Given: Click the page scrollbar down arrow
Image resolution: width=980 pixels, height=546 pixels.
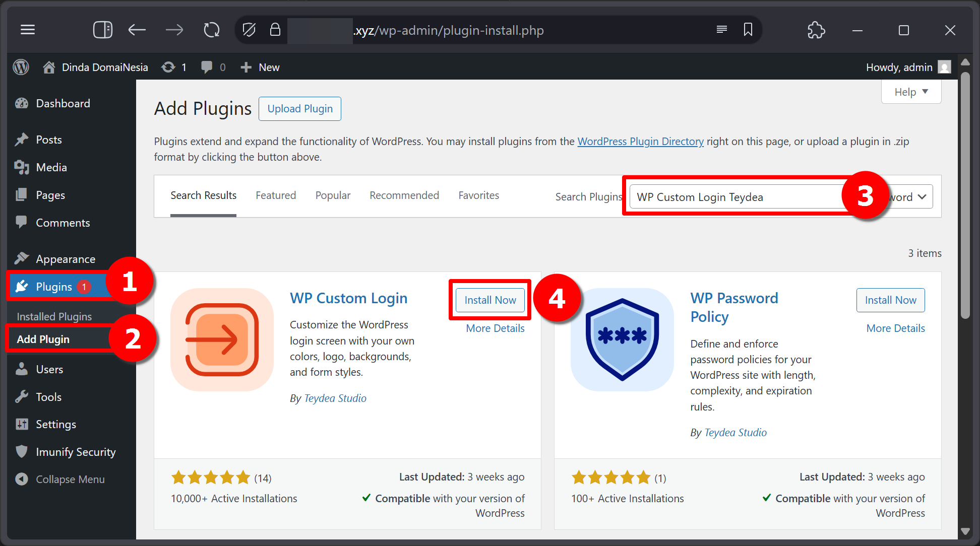Looking at the screenshot, I should pos(965,531).
